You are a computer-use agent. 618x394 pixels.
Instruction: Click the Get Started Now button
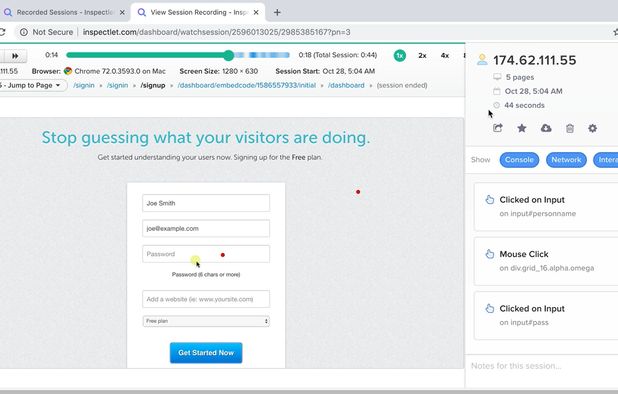[206, 353]
